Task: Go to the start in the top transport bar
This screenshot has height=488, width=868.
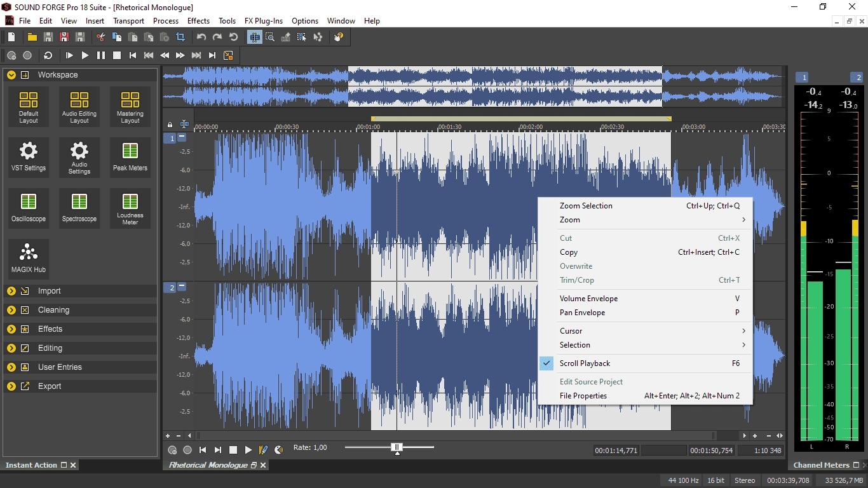Action: 133,56
